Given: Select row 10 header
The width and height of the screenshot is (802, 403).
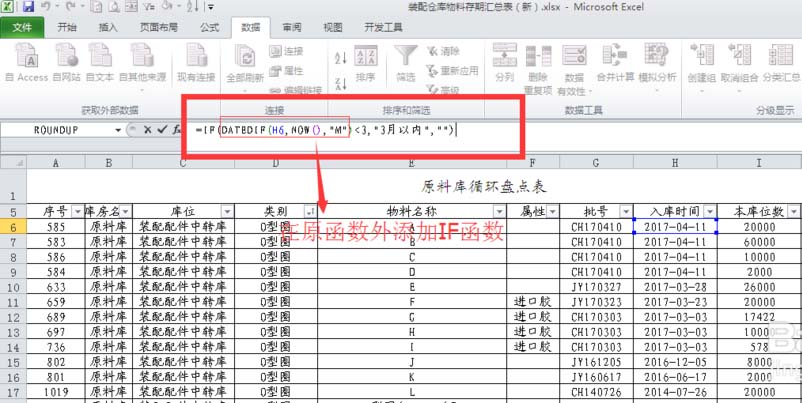Looking at the screenshot, I should tap(13, 287).
